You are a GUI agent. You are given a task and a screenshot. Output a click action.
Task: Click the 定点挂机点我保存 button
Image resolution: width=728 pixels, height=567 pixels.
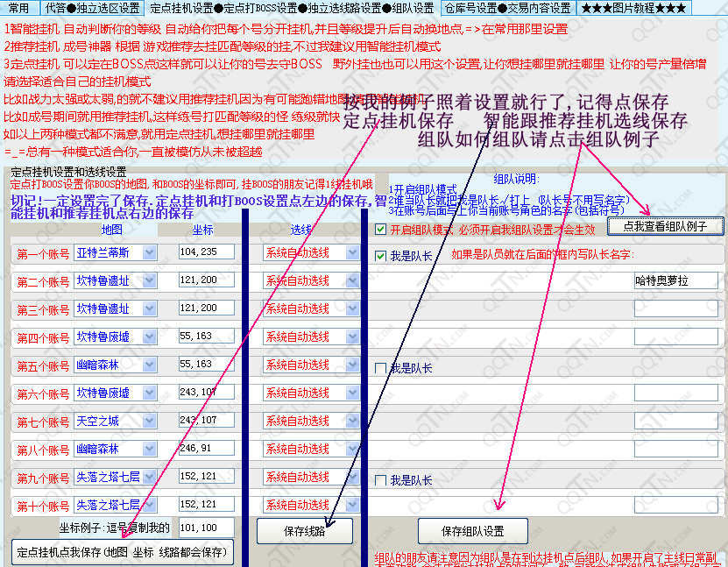coord(122,552)
